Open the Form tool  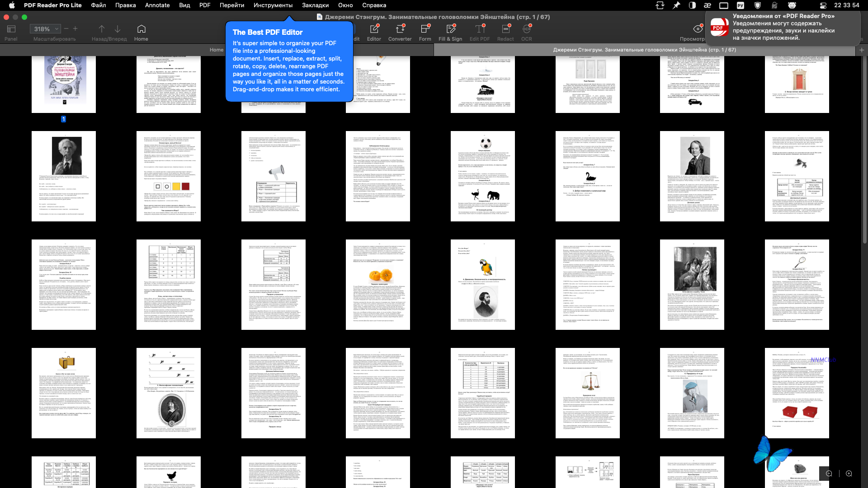pyautogui.click(x=425, y=29)
